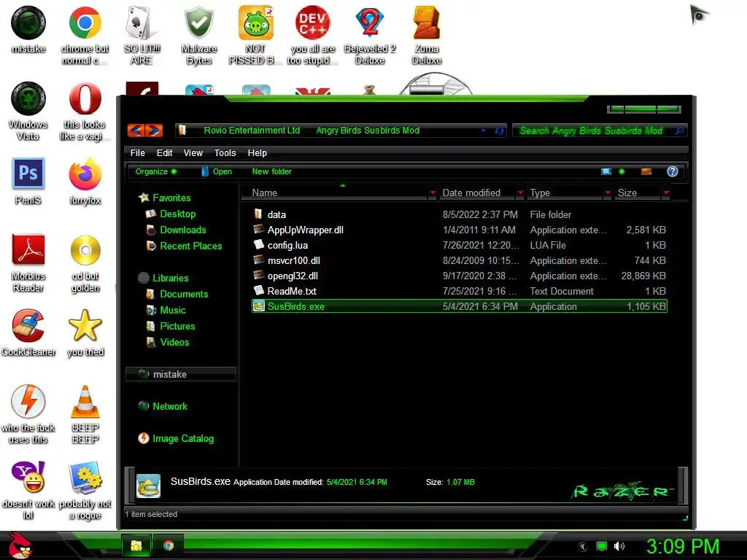This screenshot has width=747, height=560.
Task: Open the Date modified column dropdown arrow
Action: pos(520,192)
